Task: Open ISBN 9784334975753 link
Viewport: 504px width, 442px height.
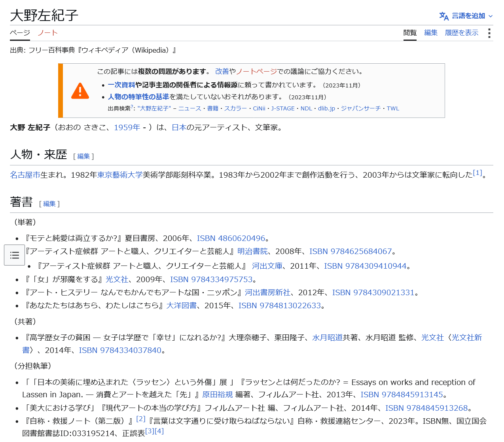Action: coord(211,279)
